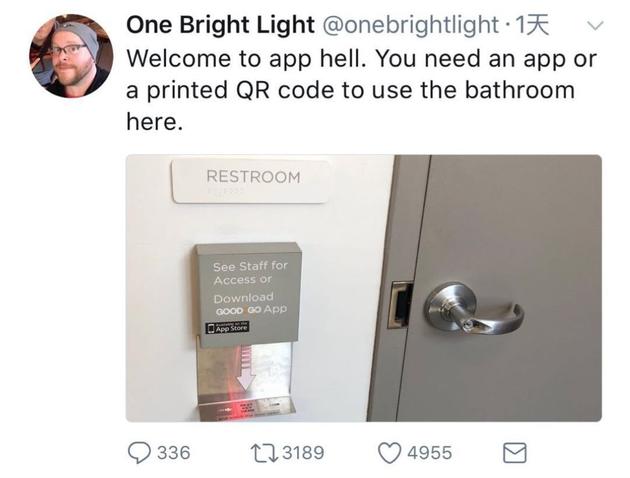
Task: Tap the RESTROOM sign in the photo
Action: click(251, 181)
